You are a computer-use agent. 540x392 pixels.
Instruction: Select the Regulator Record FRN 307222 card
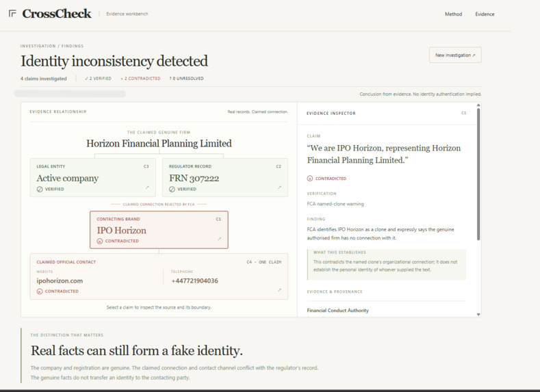tap(225, 178)
